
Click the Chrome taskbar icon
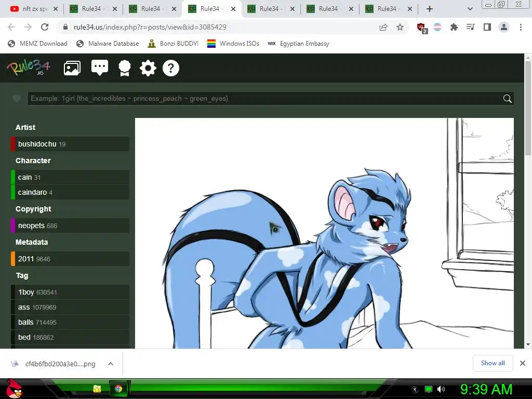(x=118, y=389)
